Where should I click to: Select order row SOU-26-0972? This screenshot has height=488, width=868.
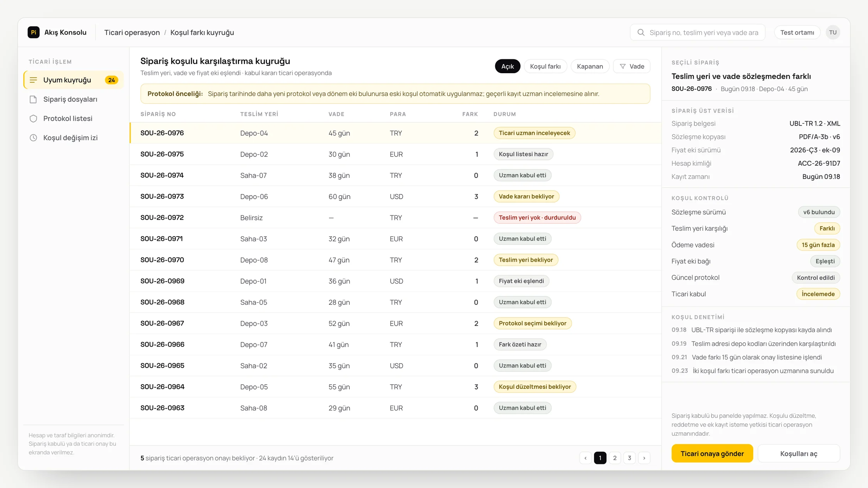(x=395, y=218)
